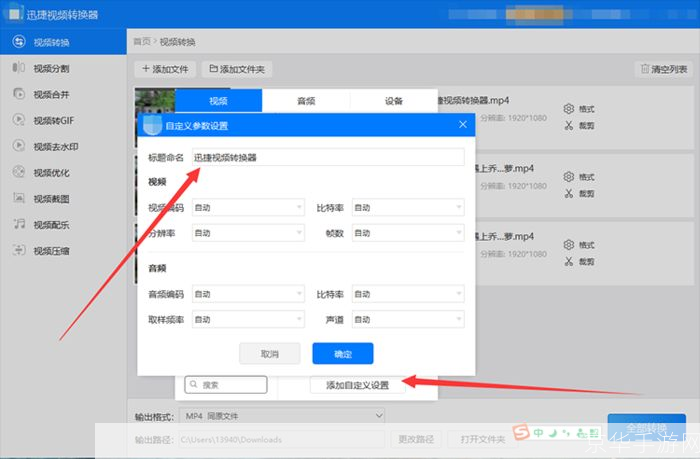Open 视频去水印 sidebar item
The image size is (700, 459).
pyautogui.click(x=63, y=146)
